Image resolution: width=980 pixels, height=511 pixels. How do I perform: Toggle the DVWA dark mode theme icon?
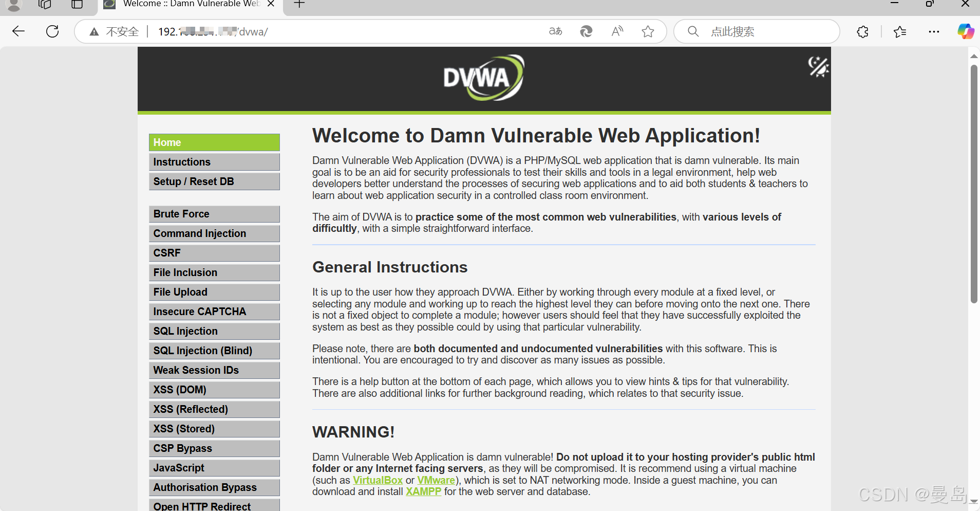coord(818,67)
